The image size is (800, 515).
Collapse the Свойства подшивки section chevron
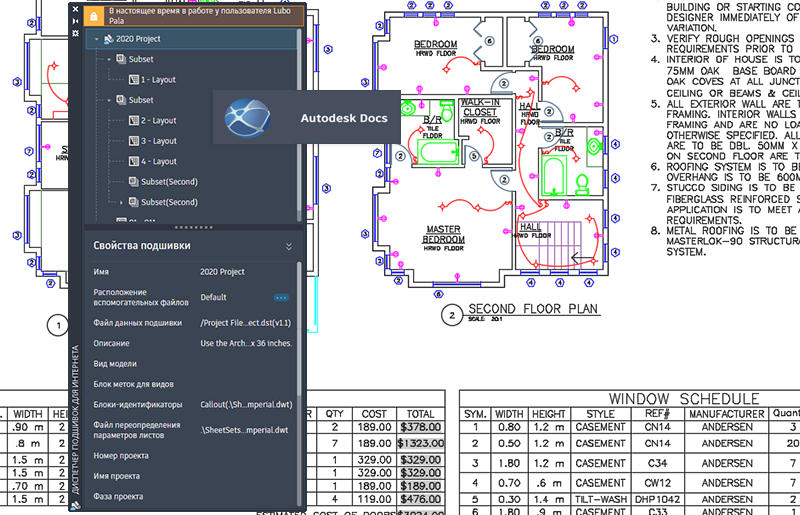tap(289, 247)
